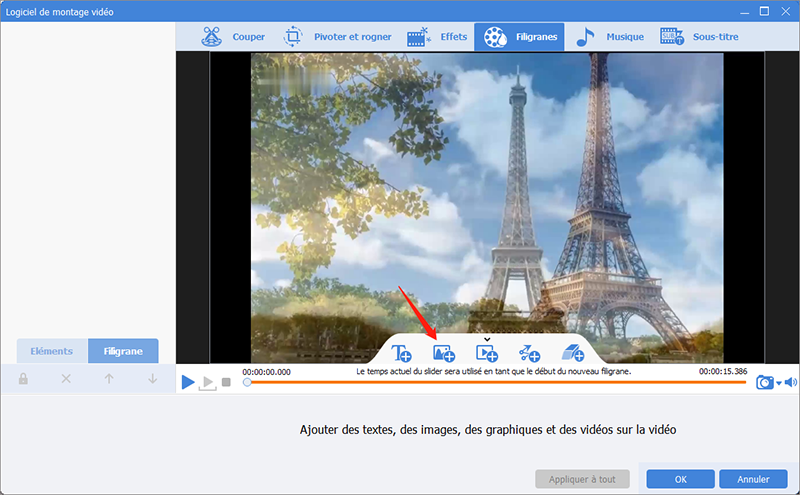The height and width of the screenshot is (495, 800).
Task: Click the remove watermark eraser icon
Action: (x=572, y=352)
